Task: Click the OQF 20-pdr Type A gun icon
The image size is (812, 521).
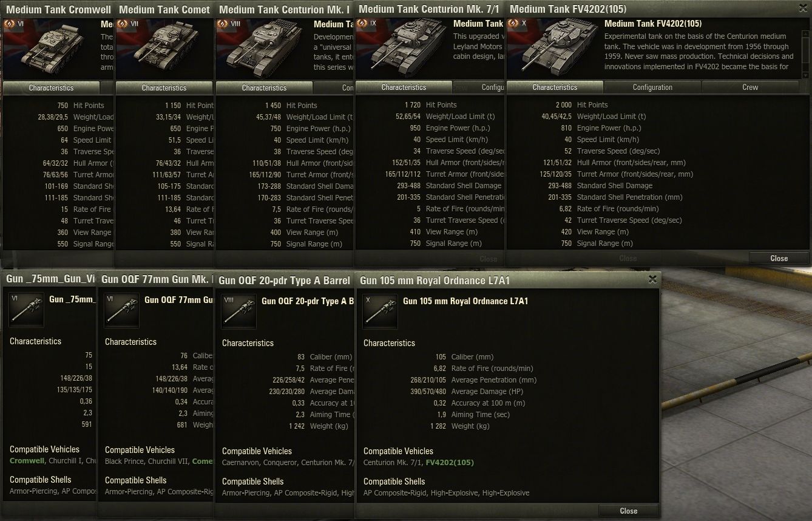Action: click(x=239, y=312)
